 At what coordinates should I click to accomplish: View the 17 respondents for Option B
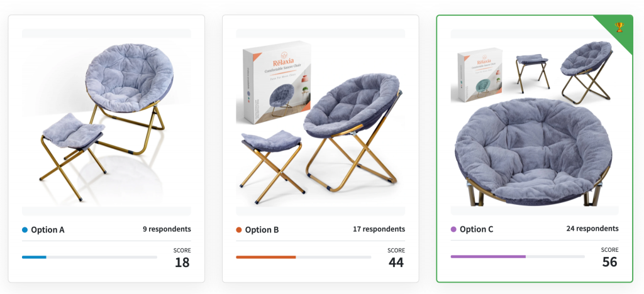(379, 229)
